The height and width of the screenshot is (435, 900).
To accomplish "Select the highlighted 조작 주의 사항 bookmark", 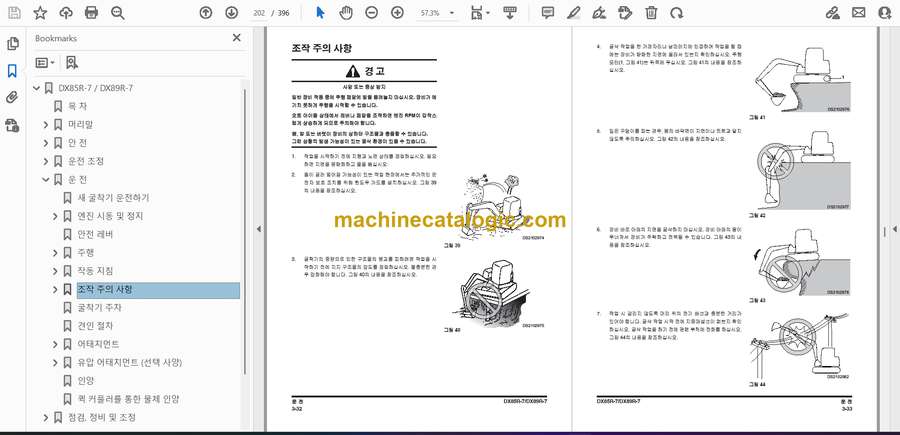I will 158,290.
